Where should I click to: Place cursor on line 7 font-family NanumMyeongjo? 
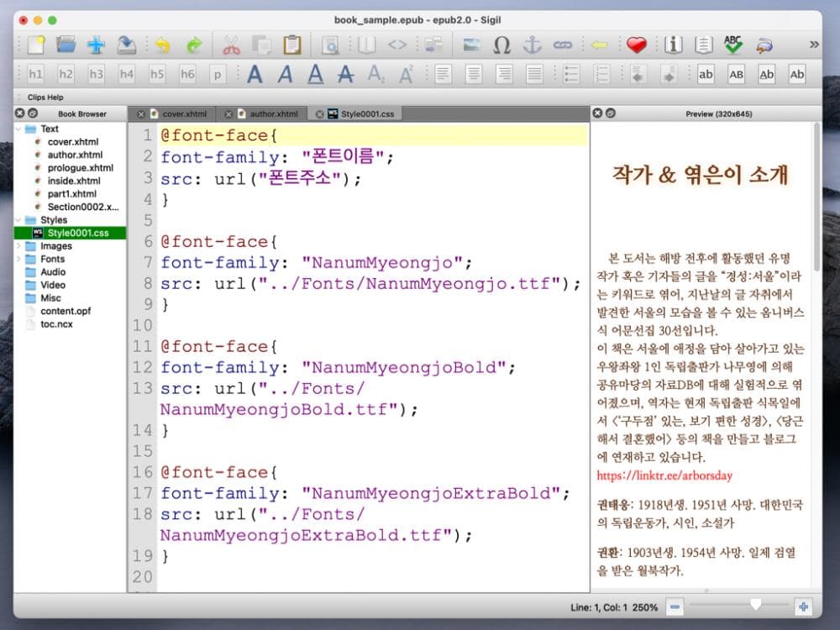316,263
